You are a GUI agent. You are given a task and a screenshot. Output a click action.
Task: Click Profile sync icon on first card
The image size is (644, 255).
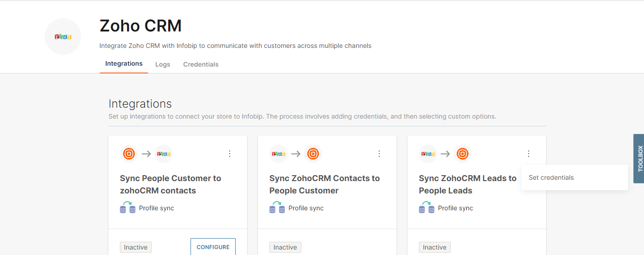tap(128, 208)
